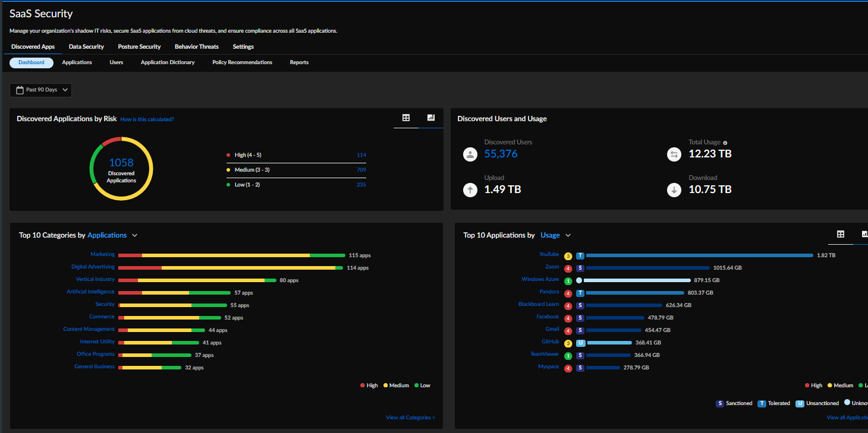This screenshot has width=868, height=433.
Task: Click the Tolerated tag badge beside YouTube
Action: 580,255
